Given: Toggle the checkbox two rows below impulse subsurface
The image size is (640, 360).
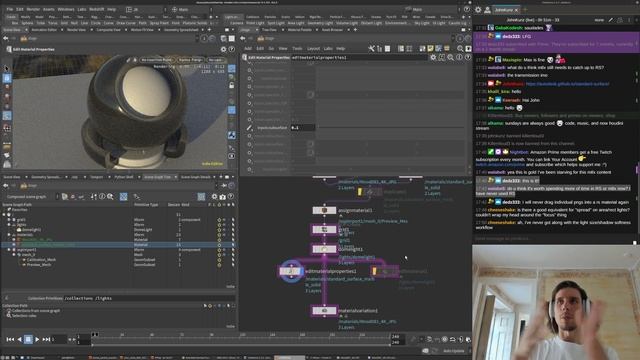Looking at the screenshot, I should point(310,144).
